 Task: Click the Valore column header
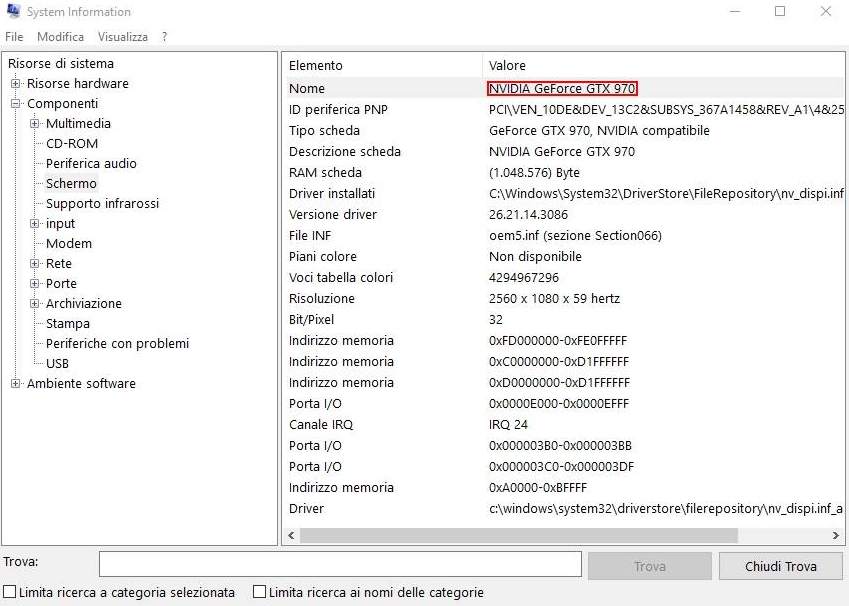[663, 66]
